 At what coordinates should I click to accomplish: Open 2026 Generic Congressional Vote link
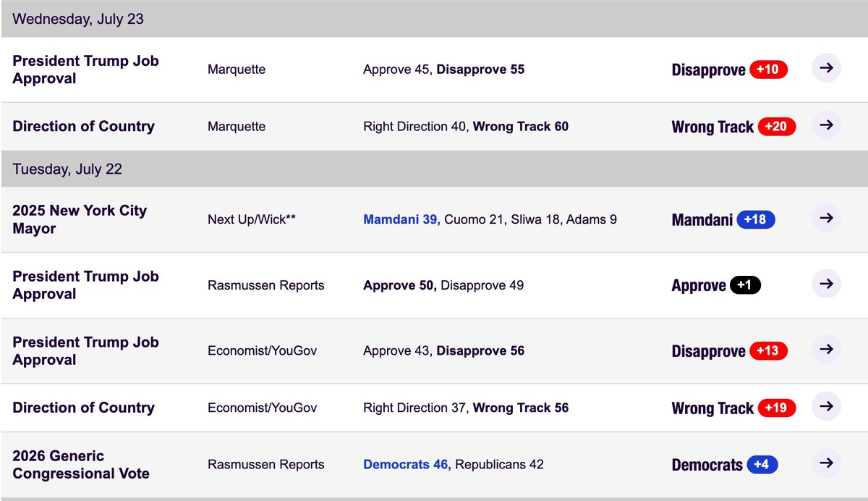click(x=81, y=465)
